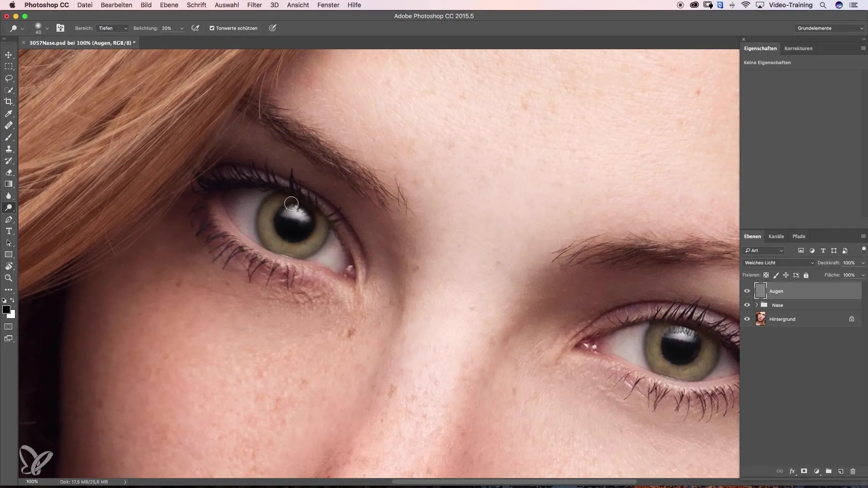
Task: Open the Auswahl menu
Action: pyautogui.click(x=226, y=5)
